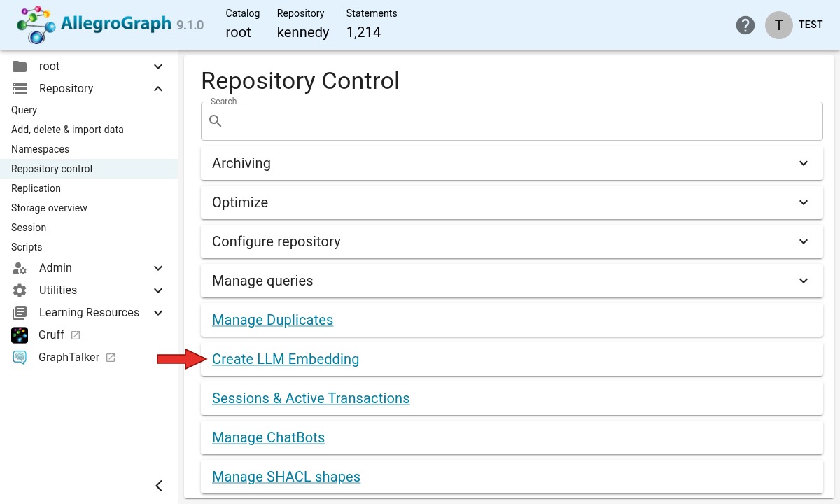Click external link icon next to GraphTalker
The height and width of the screenshot is (504, 840).
point(111,358)
